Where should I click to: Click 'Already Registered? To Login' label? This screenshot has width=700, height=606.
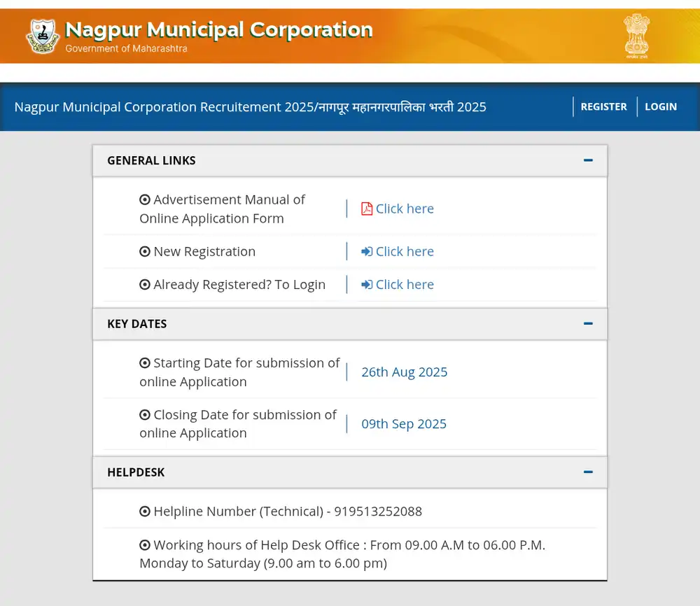(239, 284)
